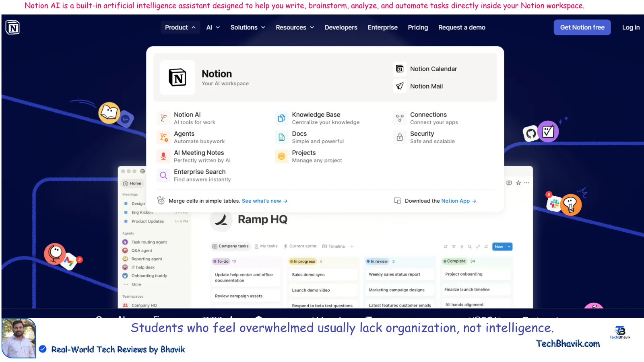
Task: Open the Launch demo video card
Action: [x=323, y=290]
